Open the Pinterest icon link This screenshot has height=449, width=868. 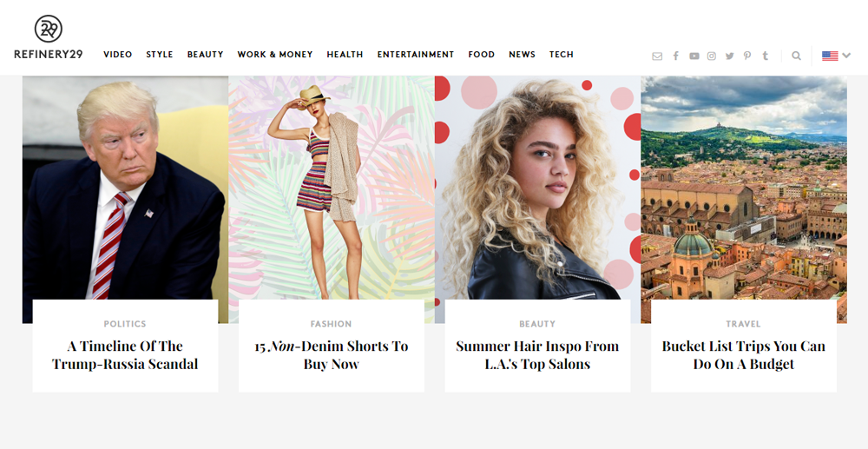tap(747, 56)
